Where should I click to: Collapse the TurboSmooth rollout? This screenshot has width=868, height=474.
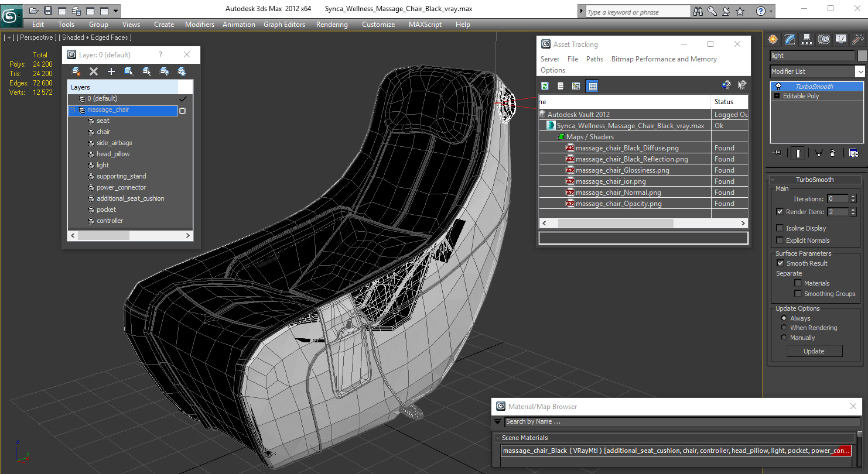tap(773, 180)
